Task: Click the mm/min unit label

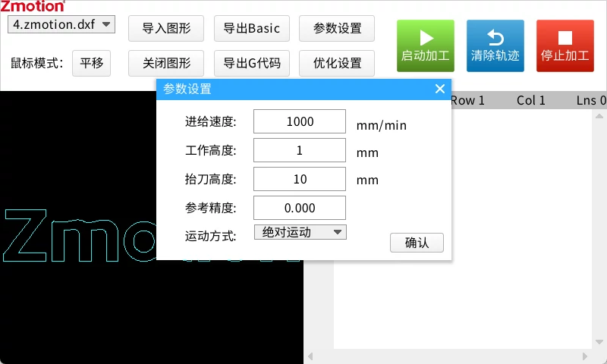Action: pyautogui.click(x=382, y=125)
